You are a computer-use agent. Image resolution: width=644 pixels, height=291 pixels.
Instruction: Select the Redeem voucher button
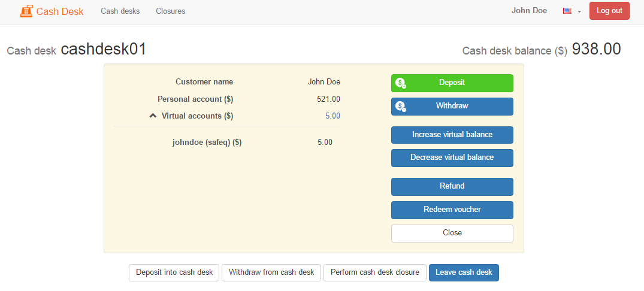coord(452,210)
